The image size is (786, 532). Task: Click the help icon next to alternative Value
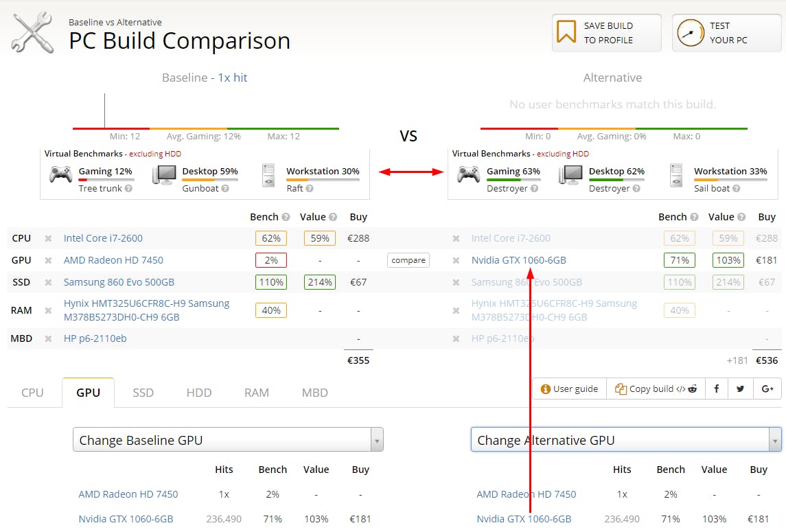[741, 217]
